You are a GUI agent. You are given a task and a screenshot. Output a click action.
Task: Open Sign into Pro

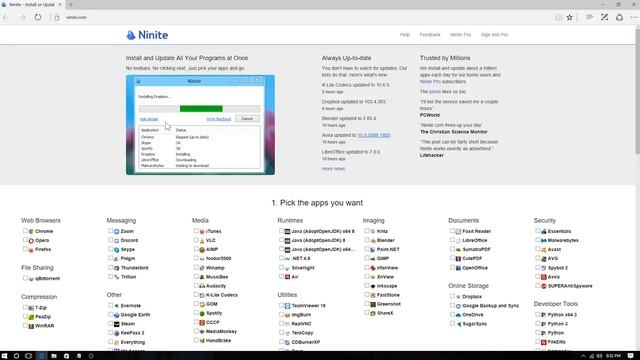pyautogui.click(x=494, y=35)
